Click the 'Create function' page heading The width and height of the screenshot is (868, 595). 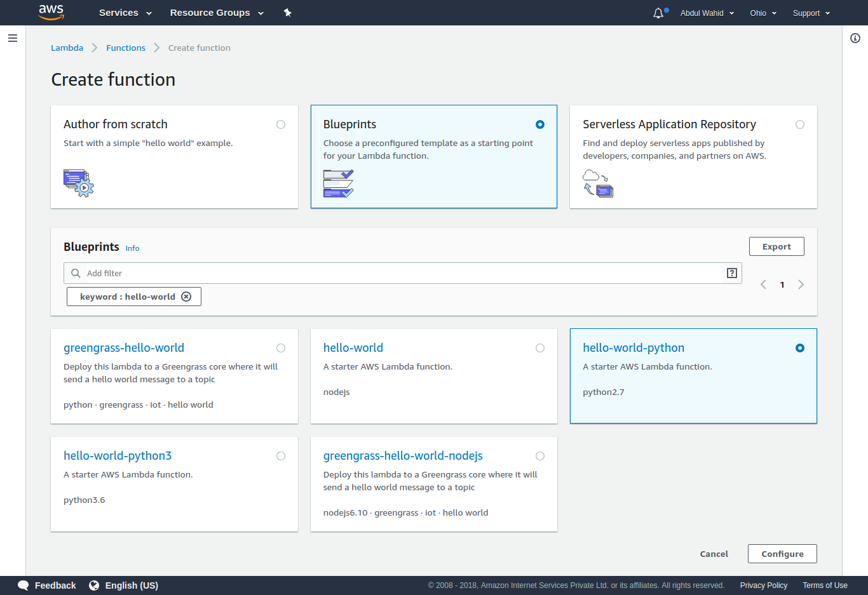[x=113, y=79]
